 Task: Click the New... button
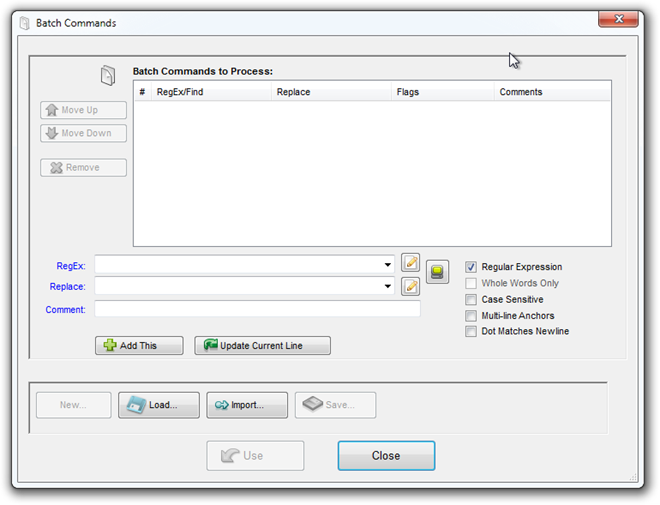[74, 405]
